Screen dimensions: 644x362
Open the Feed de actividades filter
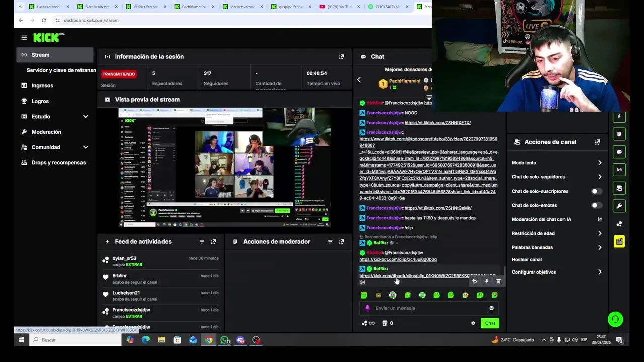click(202, 242)
